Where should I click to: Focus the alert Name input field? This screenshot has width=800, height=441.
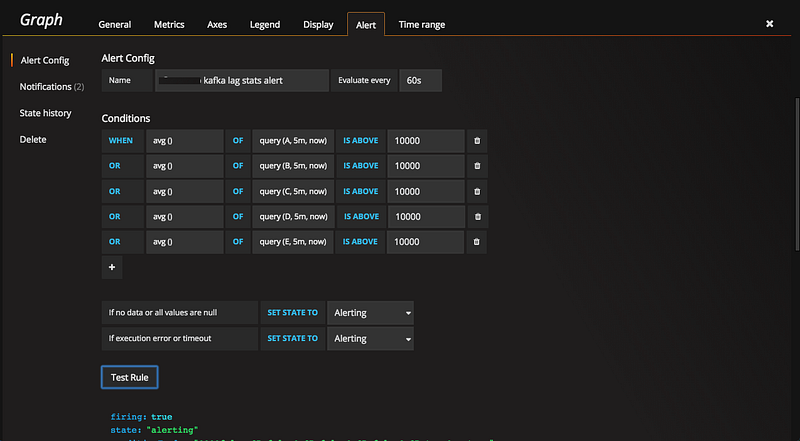[x=242, y=81]
